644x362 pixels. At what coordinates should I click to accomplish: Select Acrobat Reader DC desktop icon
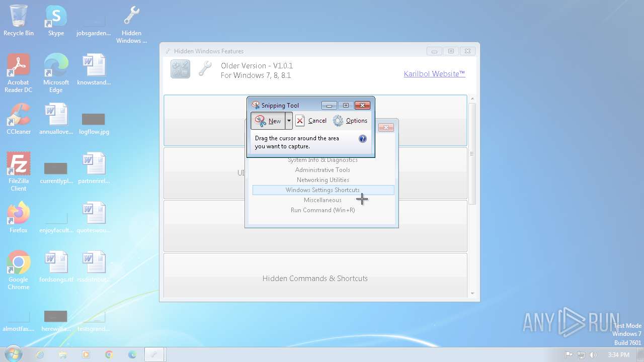click(x=19, y=73)
